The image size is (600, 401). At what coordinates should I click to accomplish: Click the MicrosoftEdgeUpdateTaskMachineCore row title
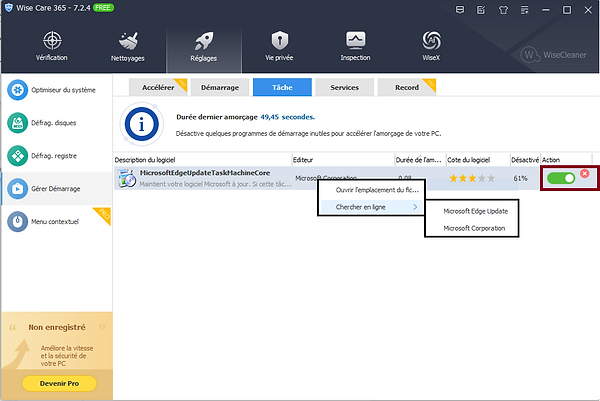[205, 173]
